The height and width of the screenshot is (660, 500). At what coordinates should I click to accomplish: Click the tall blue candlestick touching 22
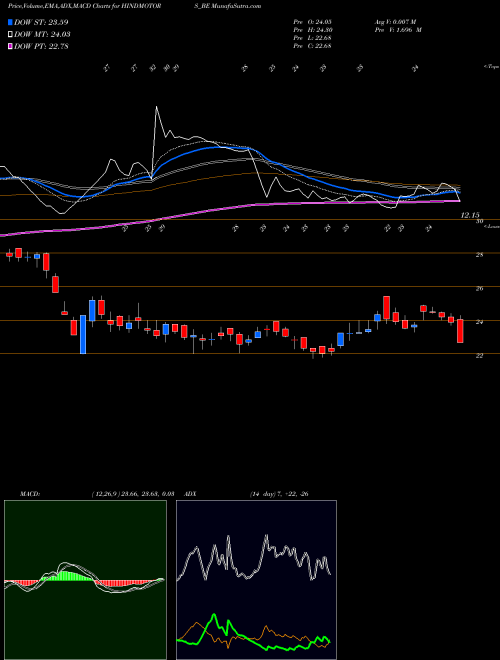pyautogui.click(x=83, y=334)
